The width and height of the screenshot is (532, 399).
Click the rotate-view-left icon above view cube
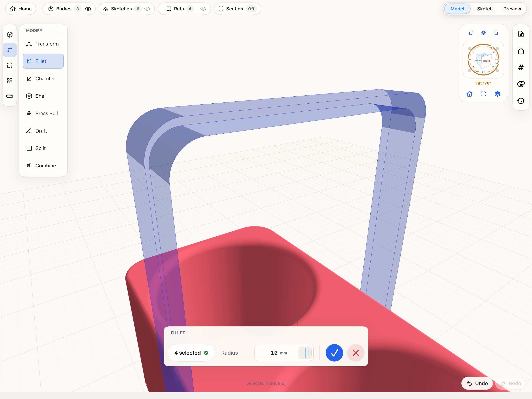click(x=471, y=32)
